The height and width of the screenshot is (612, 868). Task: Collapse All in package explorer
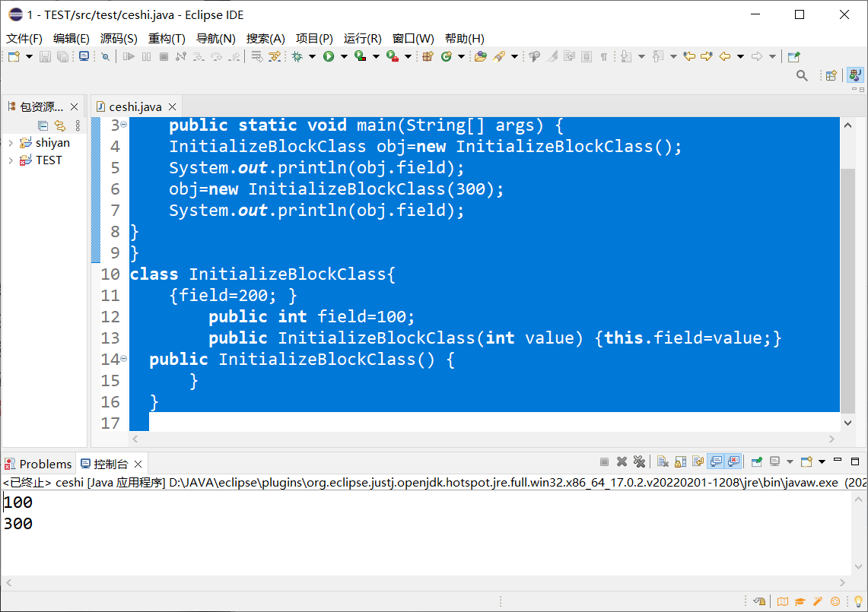43,126
